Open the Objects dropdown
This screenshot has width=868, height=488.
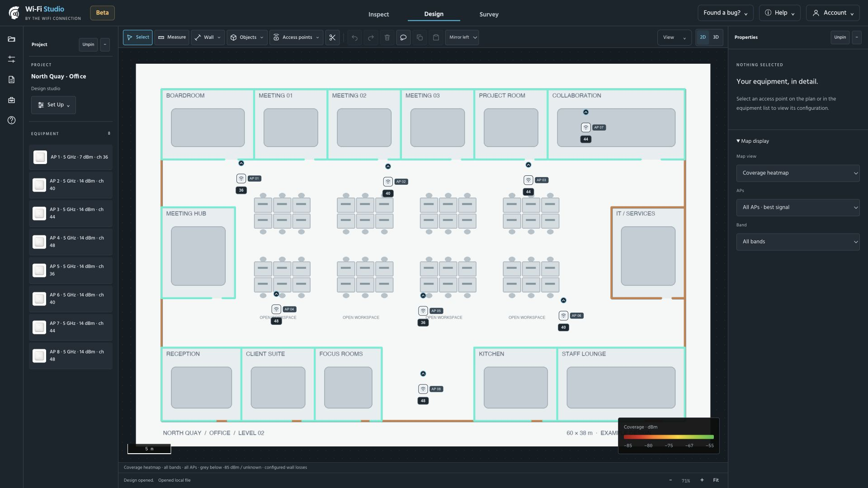tap(247, 38)
